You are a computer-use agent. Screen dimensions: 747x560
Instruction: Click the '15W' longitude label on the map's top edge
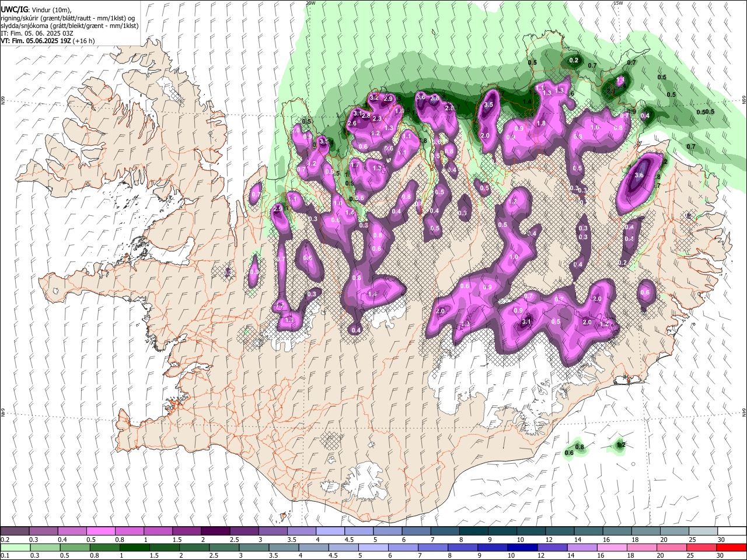pyautogui.click(x=618, y=3)
